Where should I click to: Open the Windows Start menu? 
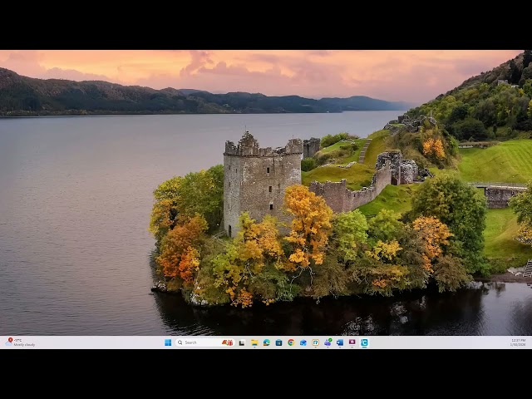click(x=168, y=342)
